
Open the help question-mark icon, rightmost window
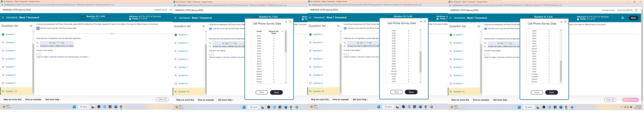point(636,10)
